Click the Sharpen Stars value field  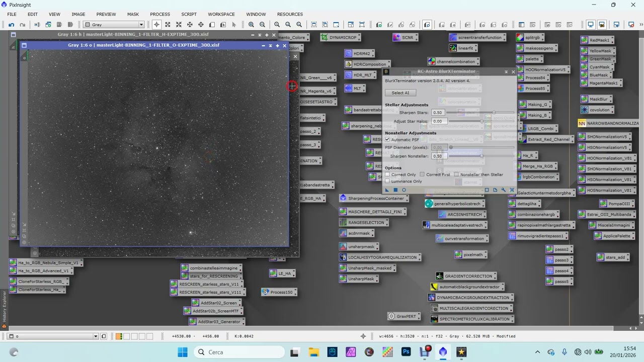[439, 113]
